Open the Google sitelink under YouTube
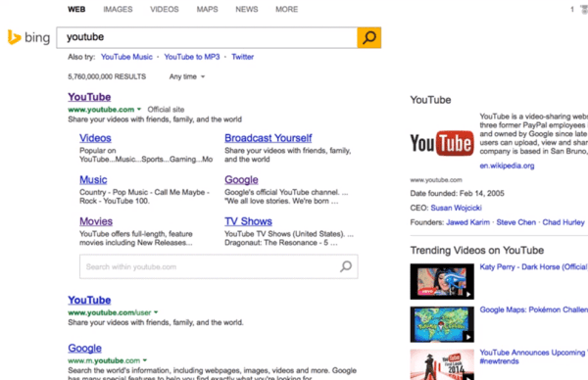Screen dimensions: 588x380 tap(241, 180)
